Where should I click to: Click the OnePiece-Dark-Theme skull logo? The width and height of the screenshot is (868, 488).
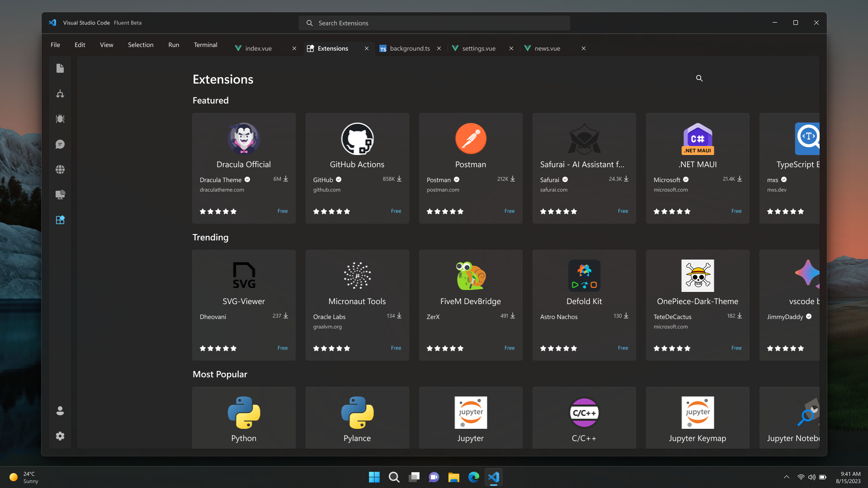[x=698, y=276]
